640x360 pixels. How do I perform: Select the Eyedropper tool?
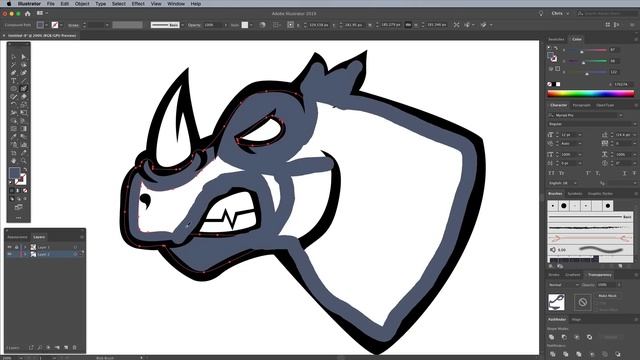click(x=13, y=137)
